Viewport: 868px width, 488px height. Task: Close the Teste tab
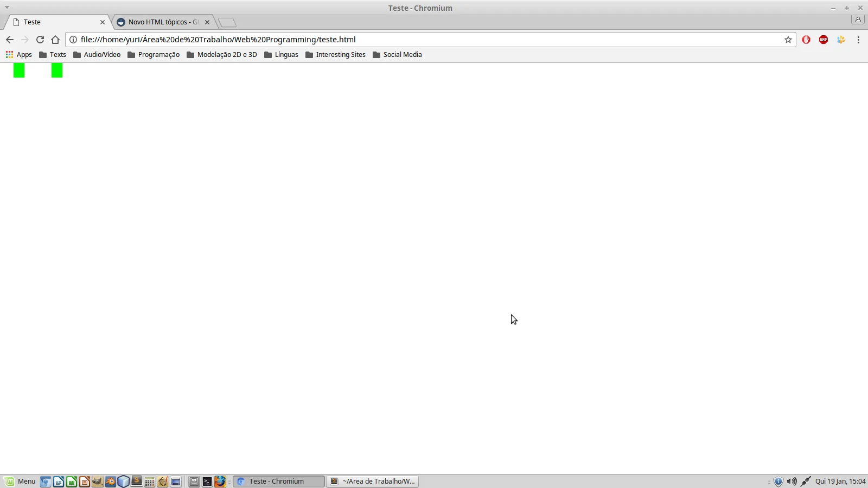103,22
